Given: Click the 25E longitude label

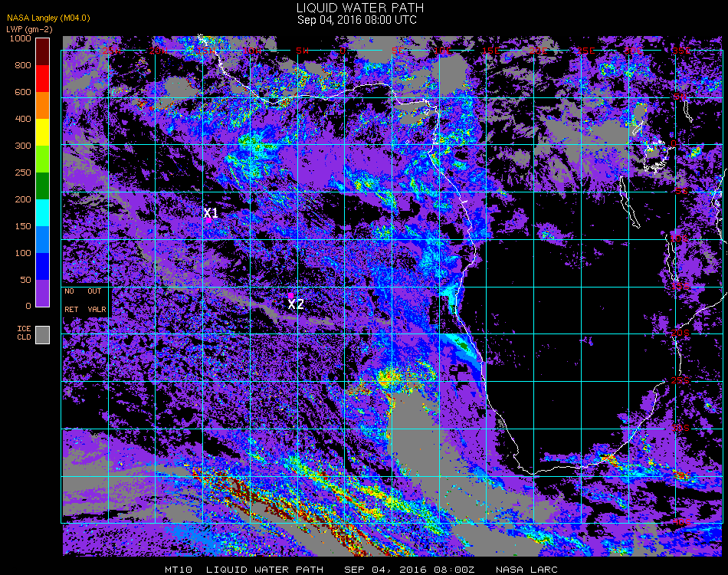Looking at the screenshot, I should pos(585,51).
